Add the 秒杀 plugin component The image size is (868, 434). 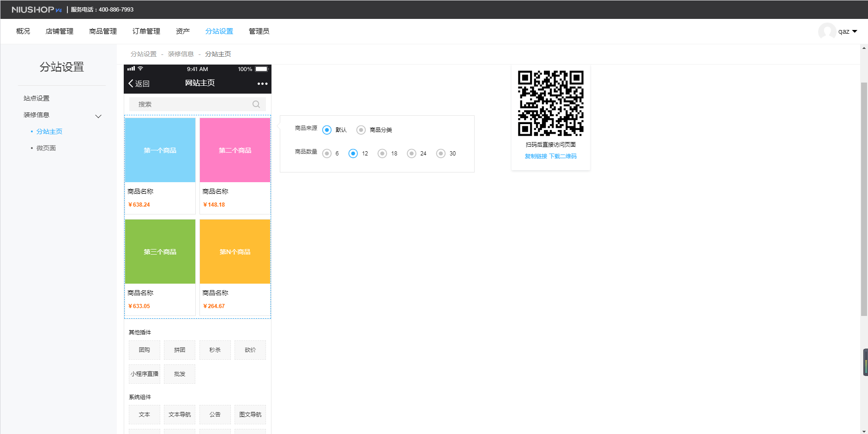point(215,350)
